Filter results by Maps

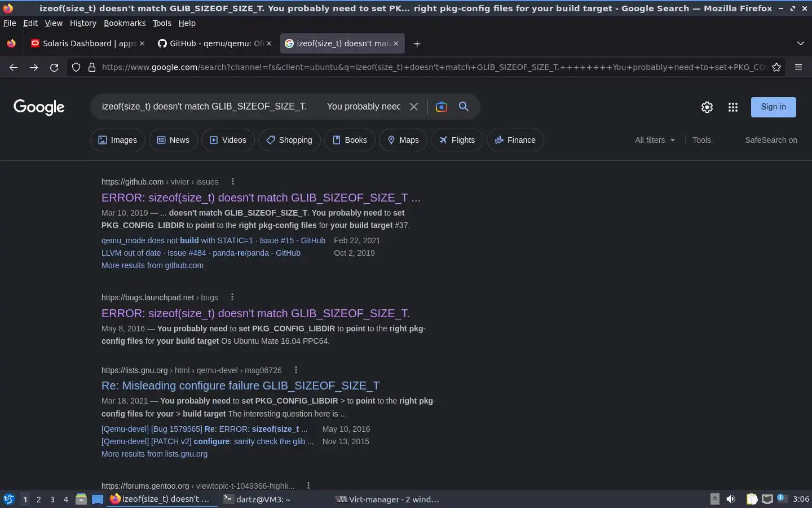403,140
